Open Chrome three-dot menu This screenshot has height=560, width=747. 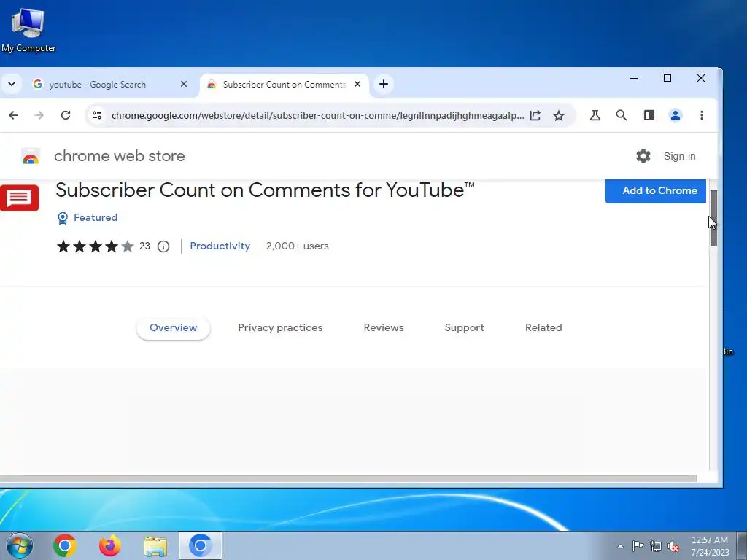pyautogui.click(x=702, y=115)
